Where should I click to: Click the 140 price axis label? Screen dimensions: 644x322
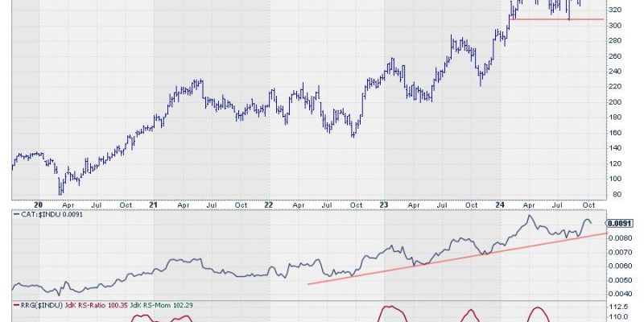pos(616,148)
